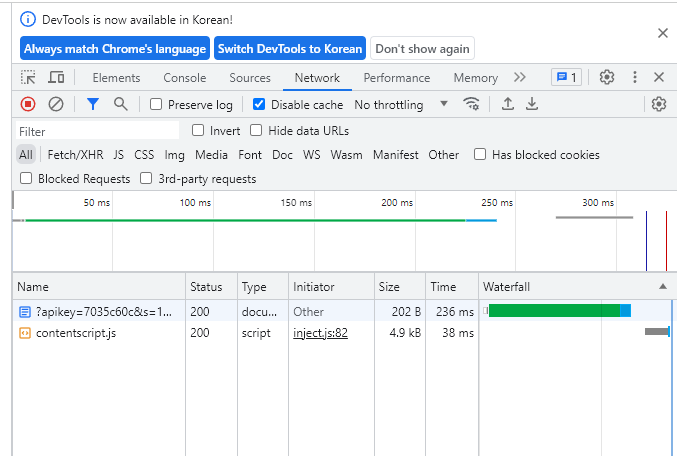Image resolution: width=677 pixels, height=456 pixels.
Task: Sort by the Name column header
Action: [99, 286]
